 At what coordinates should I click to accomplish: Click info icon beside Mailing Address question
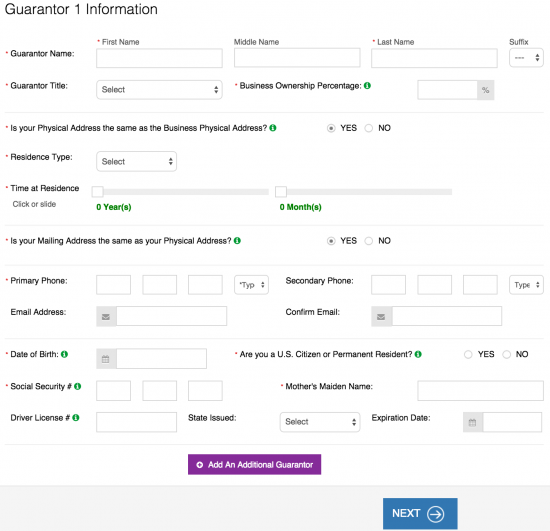click(237, 241)
